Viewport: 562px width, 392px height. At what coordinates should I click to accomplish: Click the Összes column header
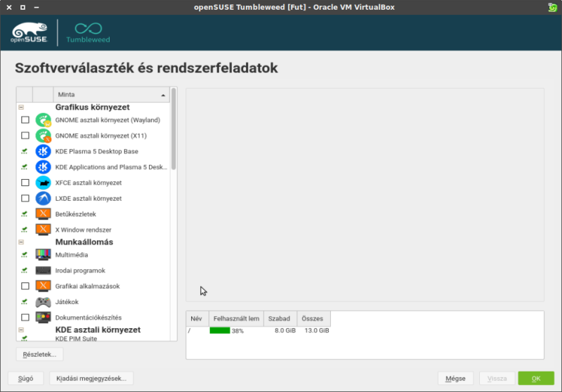pyautogui.click(x=313, y=318)
